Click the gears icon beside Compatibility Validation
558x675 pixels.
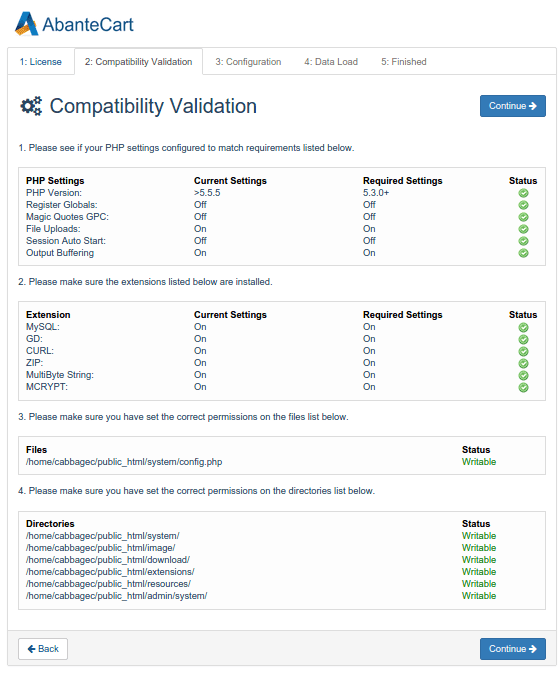tap(31, 106)
